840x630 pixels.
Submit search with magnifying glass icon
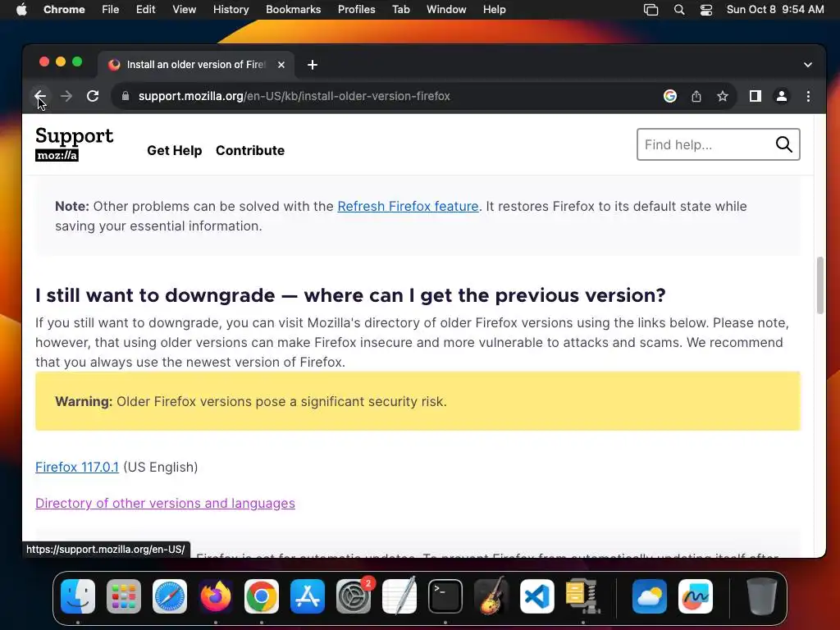pyautogui.click(x=783, y=144)
